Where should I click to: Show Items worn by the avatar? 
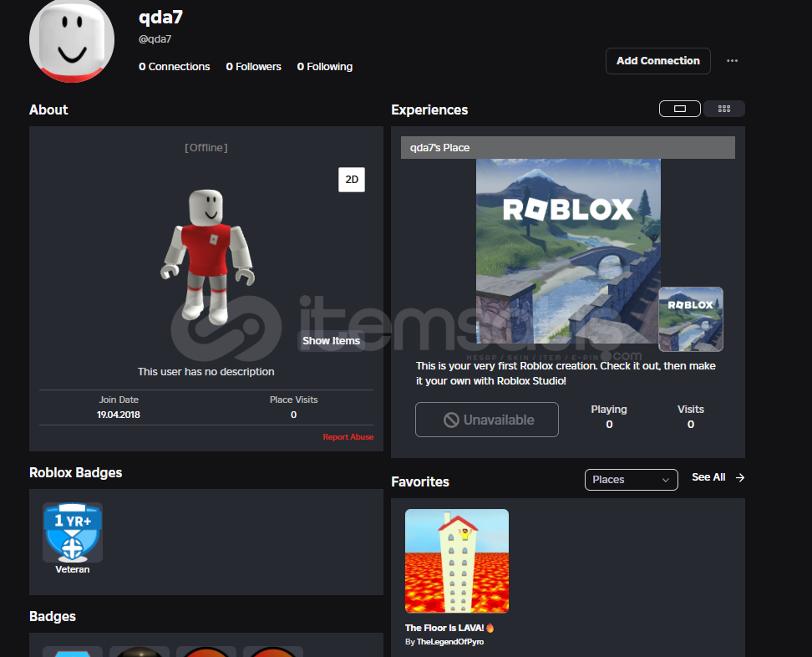(x=331, y=341)
